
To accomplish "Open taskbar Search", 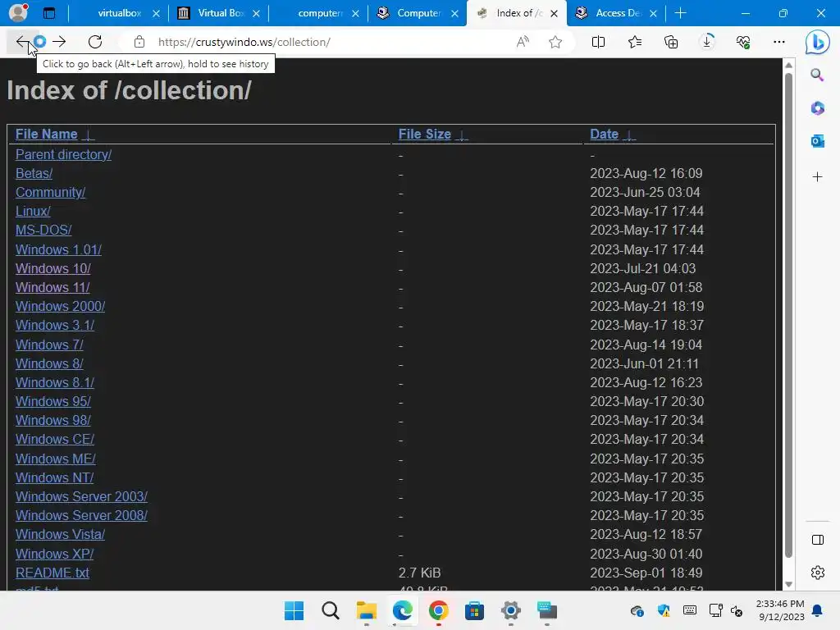I will (x=331, y=610).
